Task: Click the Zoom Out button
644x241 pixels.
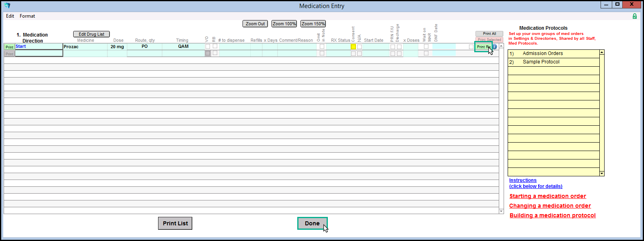Action: [x=255, y=24]
